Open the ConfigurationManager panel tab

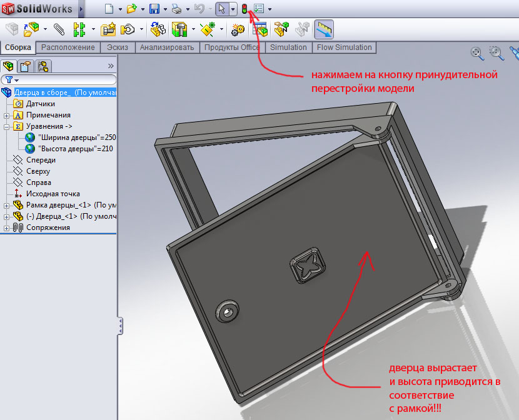[x=43, y=66]
